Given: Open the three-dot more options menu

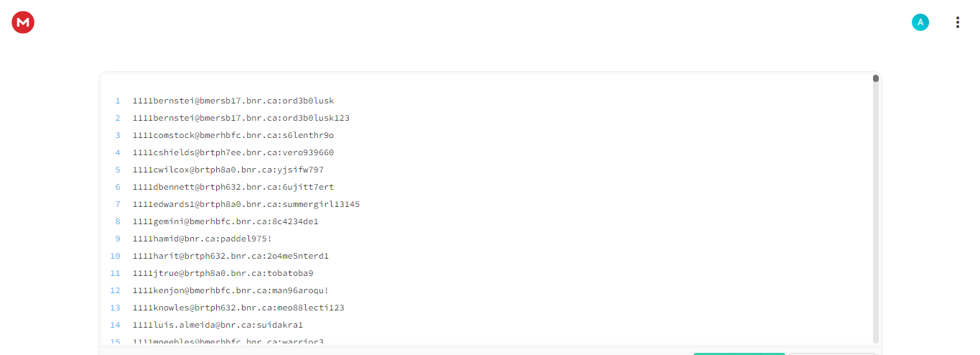Looking at the screenshot, I should coord(957,22).
